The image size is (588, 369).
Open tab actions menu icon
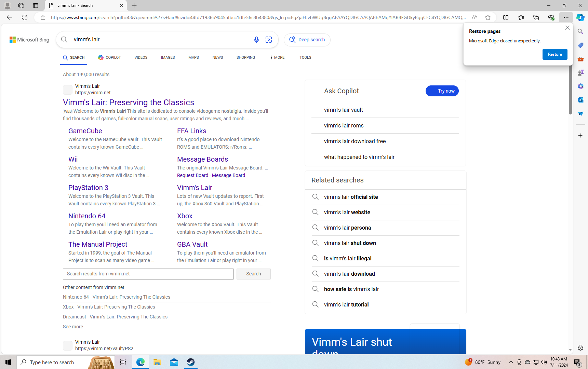click(x=36, y=5)
